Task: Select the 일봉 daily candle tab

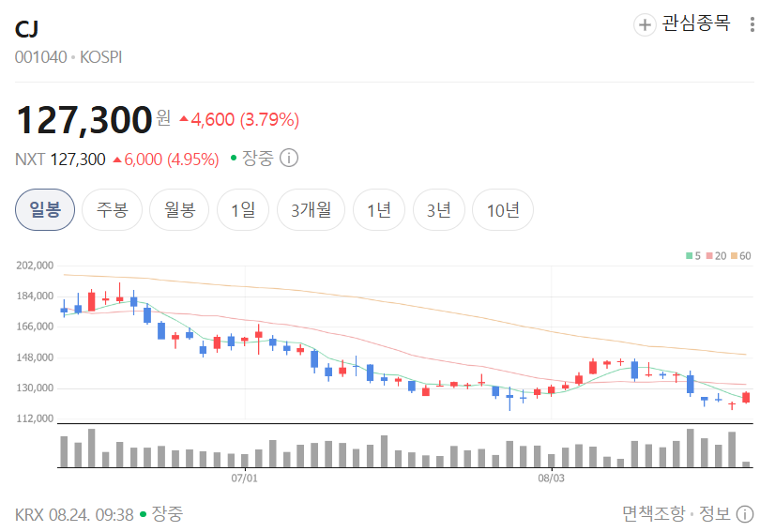Action: pos(45,209)
